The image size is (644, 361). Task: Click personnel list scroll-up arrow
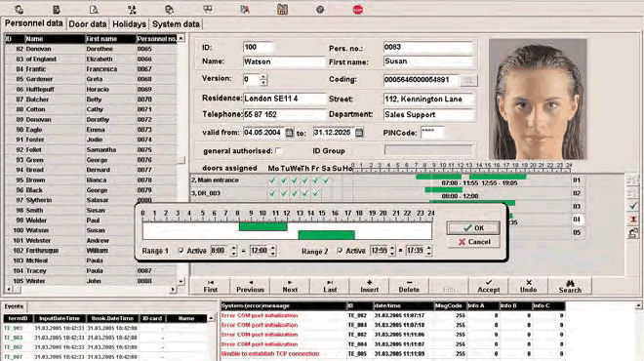[x=181, y=39]
